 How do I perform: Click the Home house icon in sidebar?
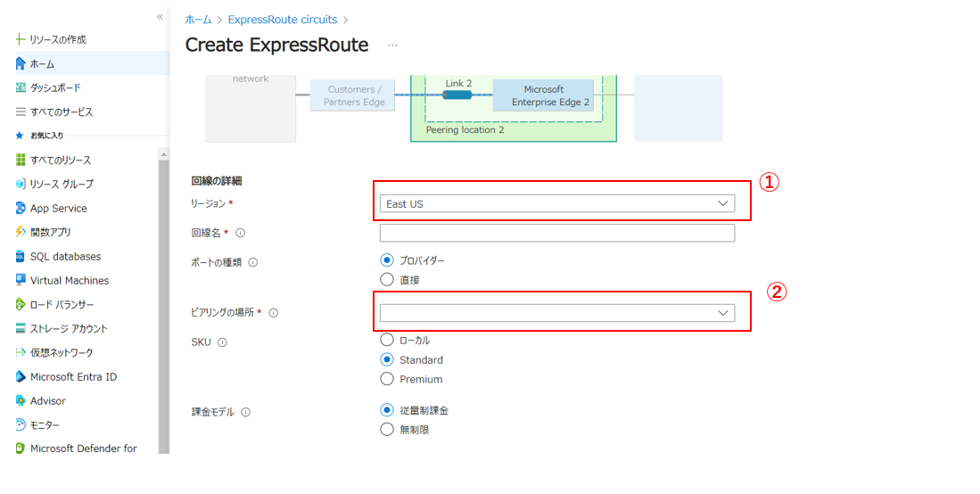pos(21,64)
